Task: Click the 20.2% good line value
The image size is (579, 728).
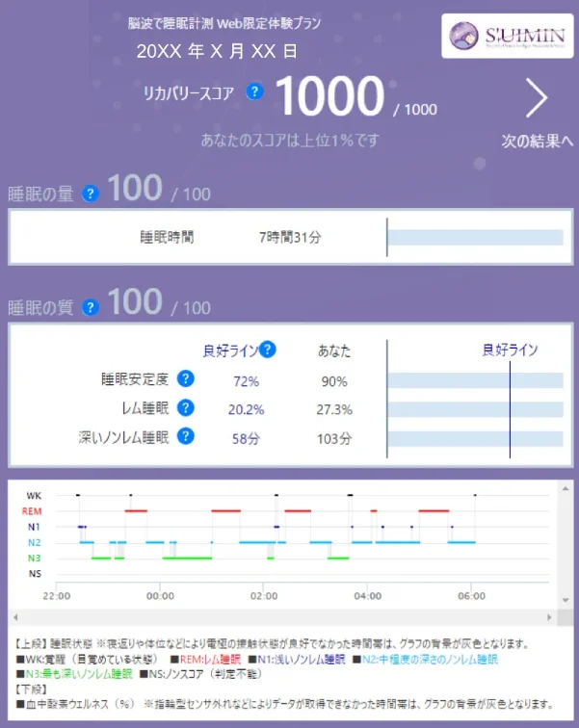Action: tap(246, 410)
